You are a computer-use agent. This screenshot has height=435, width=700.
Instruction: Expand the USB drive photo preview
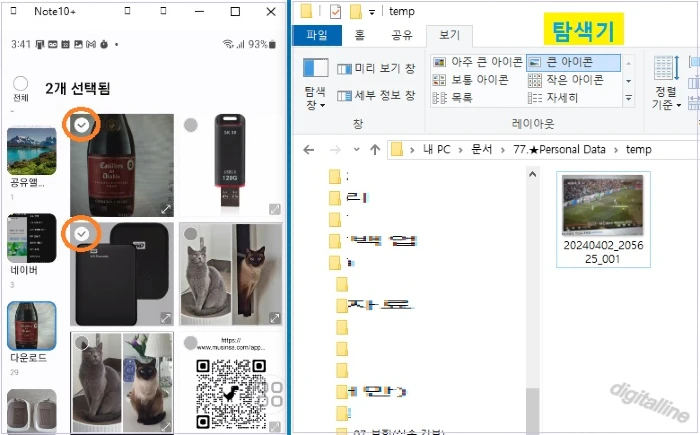[275, 209]
